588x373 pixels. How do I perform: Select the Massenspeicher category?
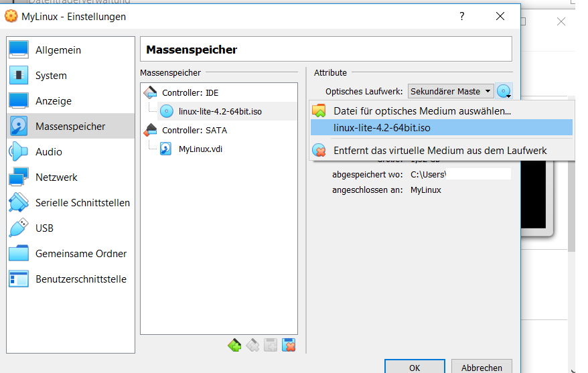tap(70, 127)
